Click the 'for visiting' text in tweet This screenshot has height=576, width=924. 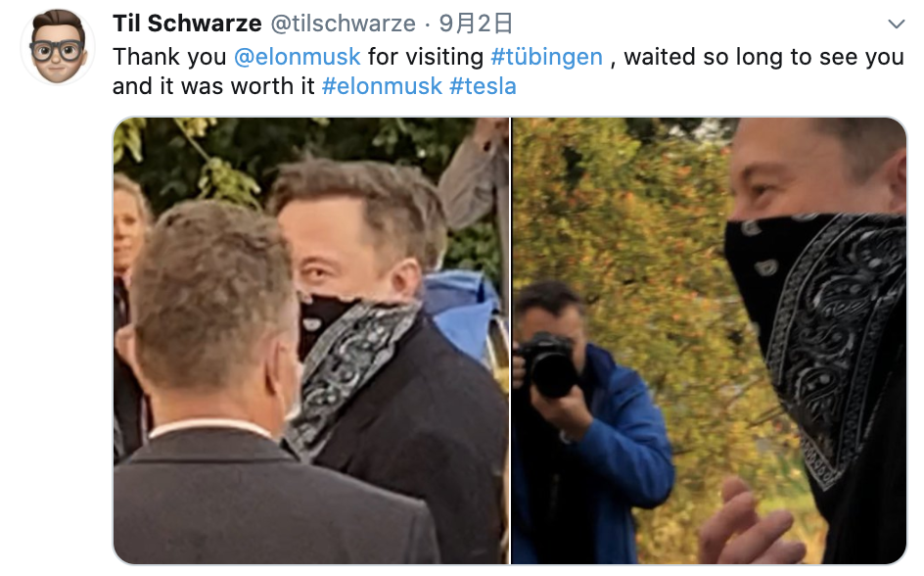click(426, 57)
